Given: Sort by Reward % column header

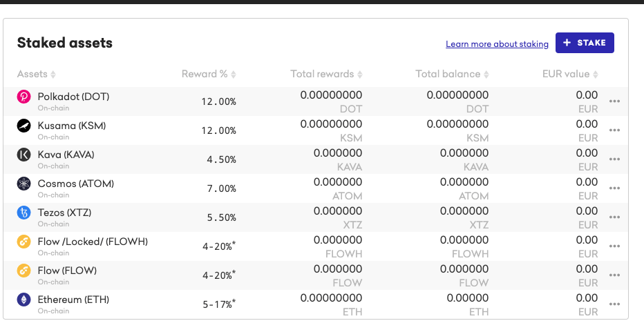Looking at the screenshot, I should pos(208,74).
